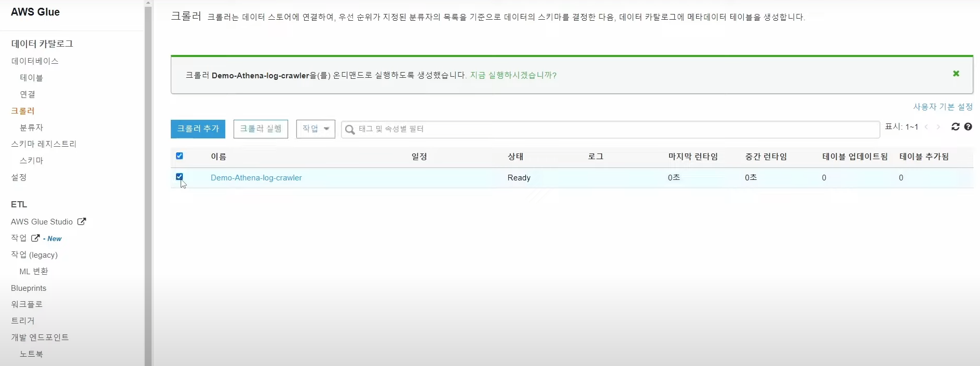Click the 크롤러 실행 button
Image resolution: width=980 pixels, height=366 pixels.
tap(261, 129)
